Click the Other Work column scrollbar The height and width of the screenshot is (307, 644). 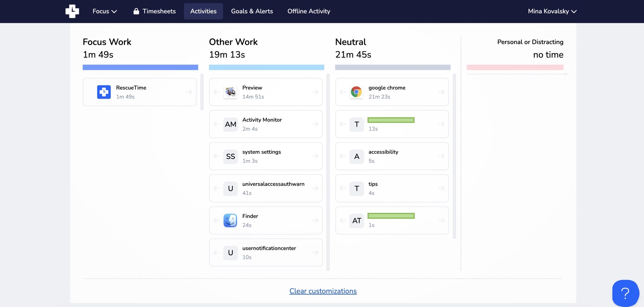point(328,172)
